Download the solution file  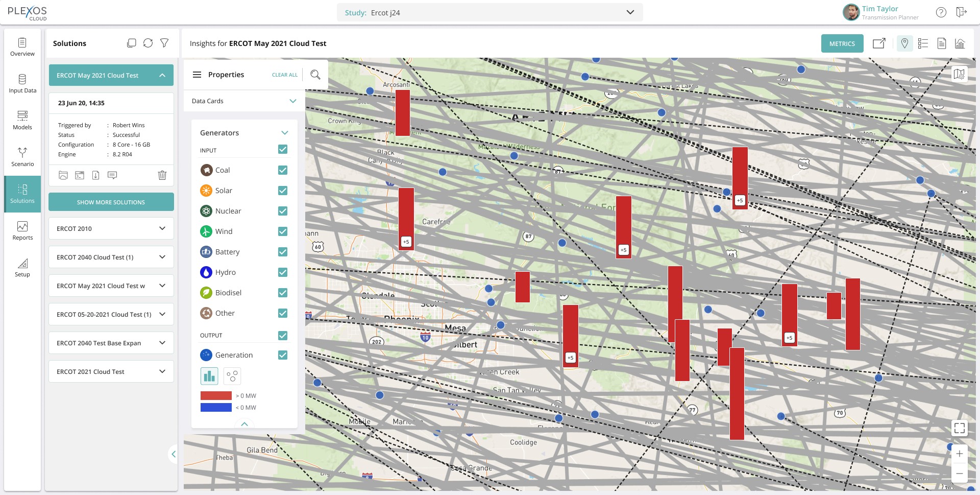pyautogui.click(x=95, y=175)
